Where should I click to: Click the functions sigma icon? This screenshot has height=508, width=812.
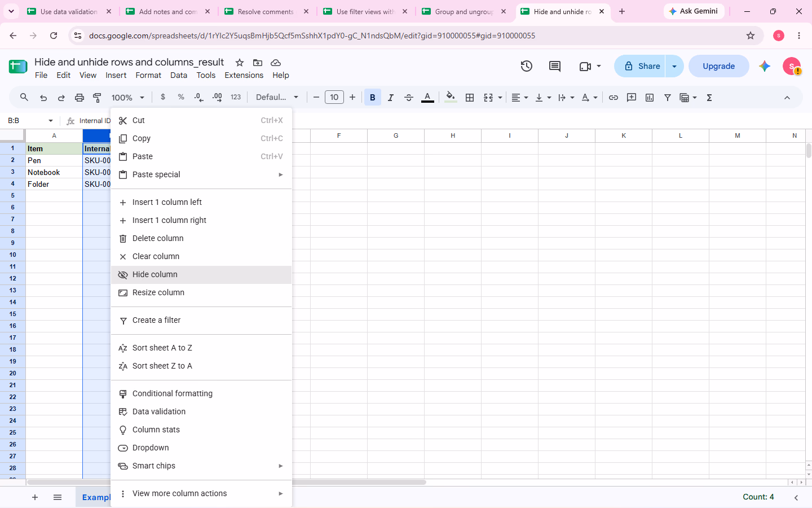(x=709, y=98)
